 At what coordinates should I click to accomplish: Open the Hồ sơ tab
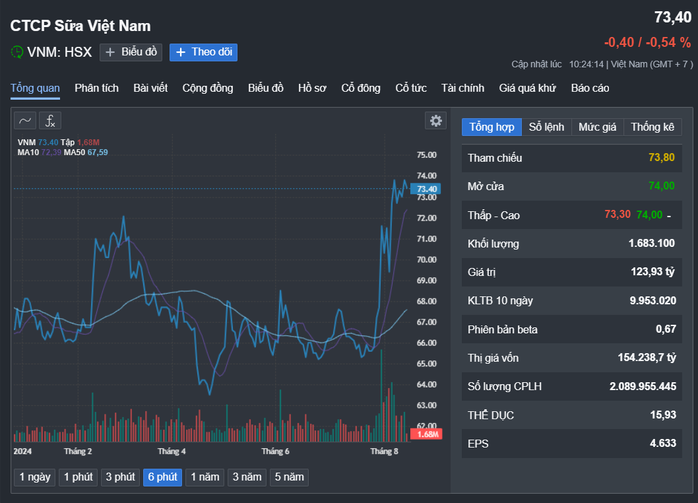click(x=312, y=88)
